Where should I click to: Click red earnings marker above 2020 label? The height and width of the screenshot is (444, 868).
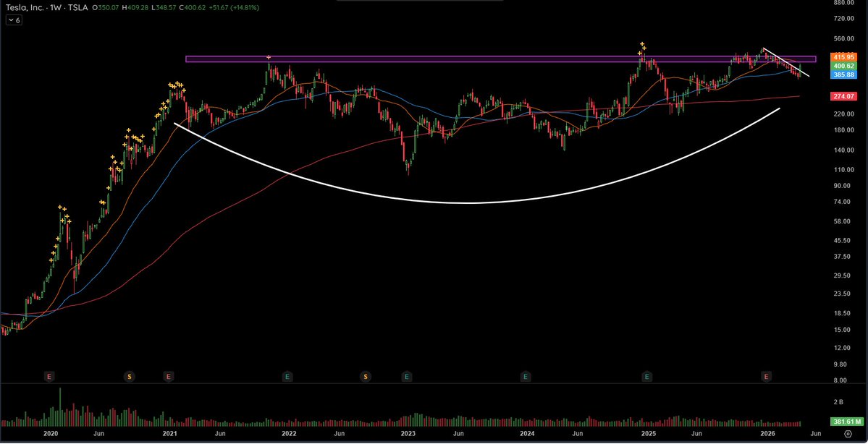(49, 377)
